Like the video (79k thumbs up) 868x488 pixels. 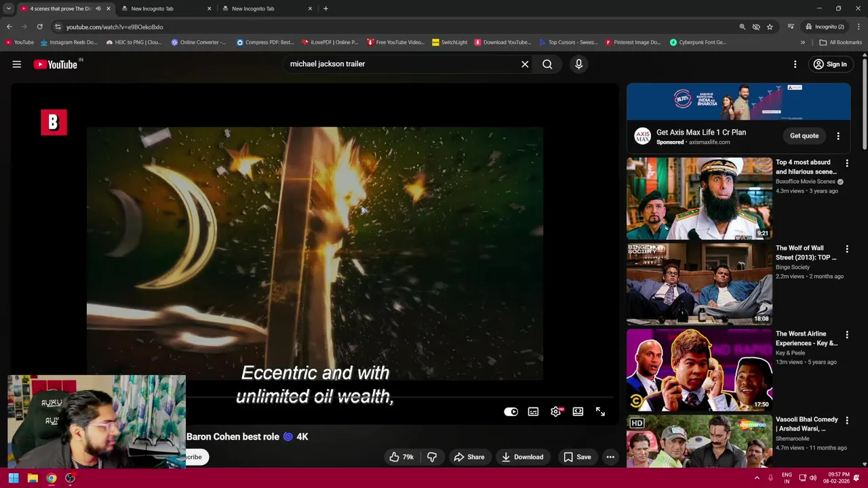[x=401, y=457]
